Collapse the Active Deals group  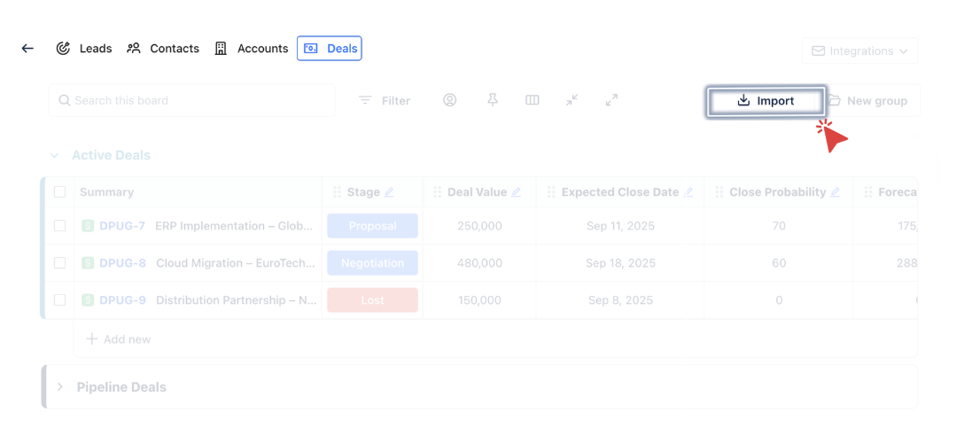[55, 156]
